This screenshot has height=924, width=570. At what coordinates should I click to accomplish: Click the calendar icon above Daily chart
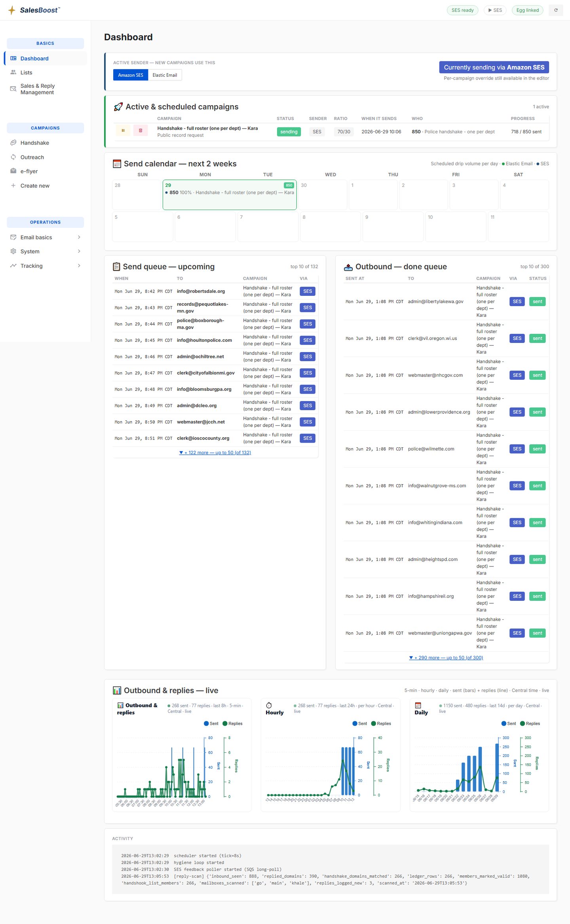tap(418, 705)
